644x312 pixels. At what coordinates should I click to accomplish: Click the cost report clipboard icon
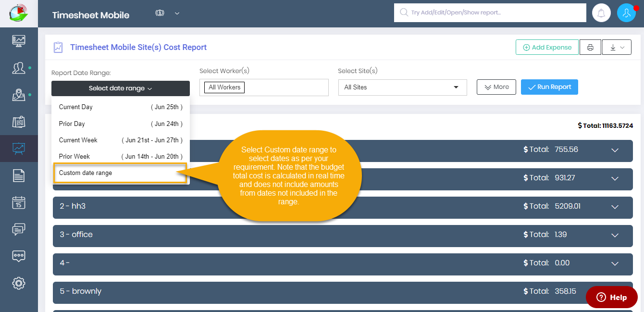[58, 47]
